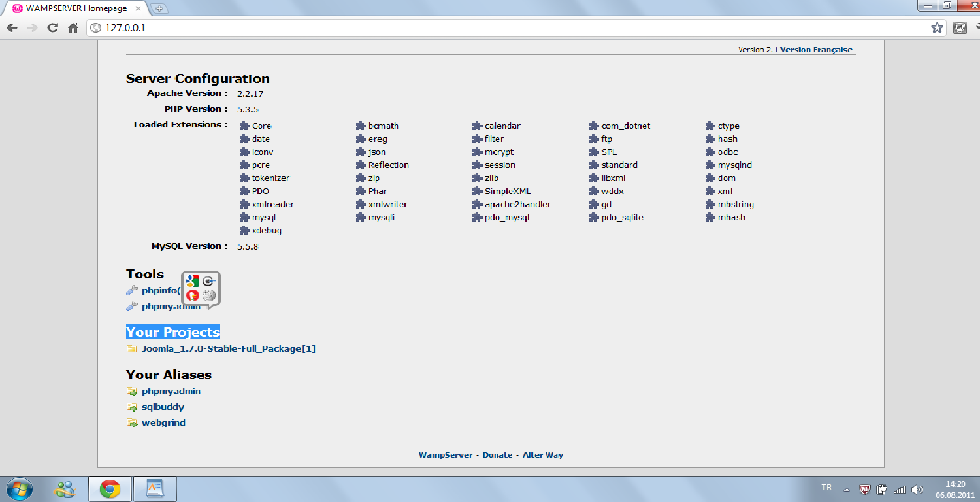The image size is (980, 502).
Task: Click the wrench icon beside phpinfo()
Action: pyautogui.click(x=132, y=291)
